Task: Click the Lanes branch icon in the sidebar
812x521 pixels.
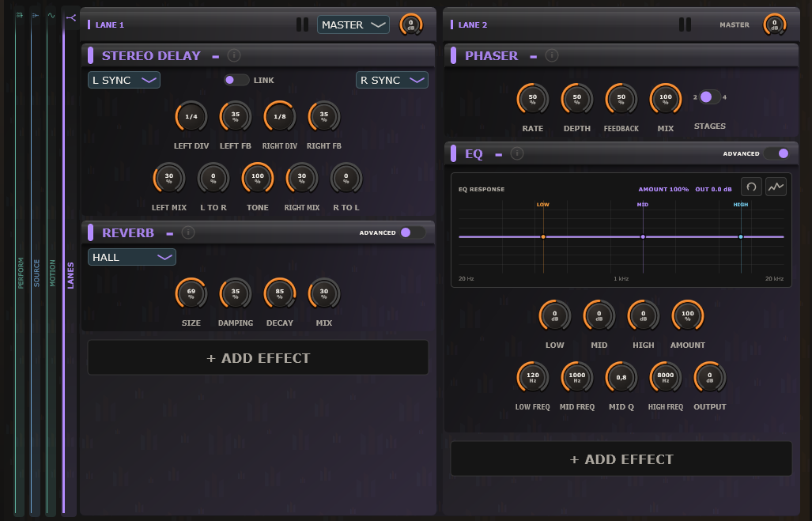Action: pyautogui.click(x=71, y=17)
